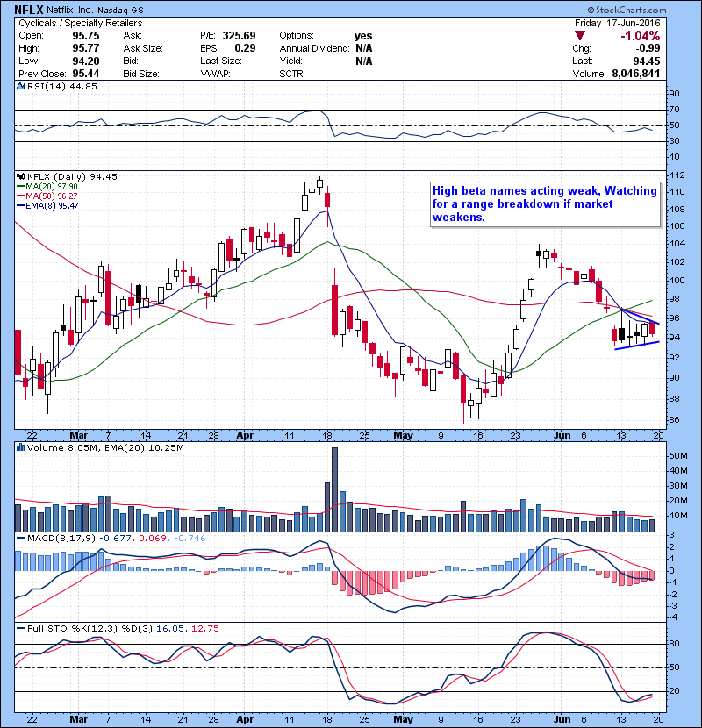Click the RSI(14) indicator icon
Image resolution: width=702 pixels, height=728 pixels.
pyautogui.click(x=20, y=86)
